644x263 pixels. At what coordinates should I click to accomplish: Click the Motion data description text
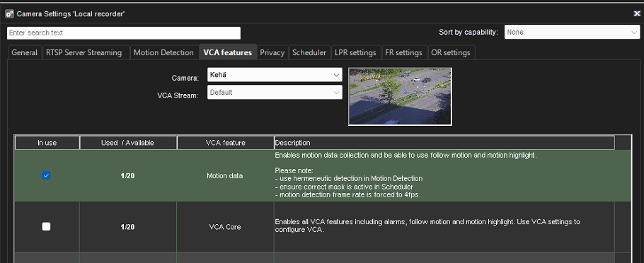[406, 175]
